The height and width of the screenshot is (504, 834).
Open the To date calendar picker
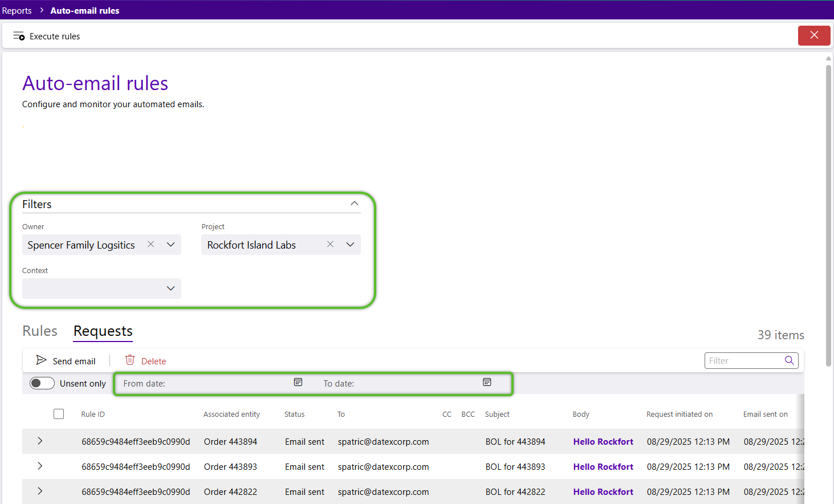click(x=487, y=383)
